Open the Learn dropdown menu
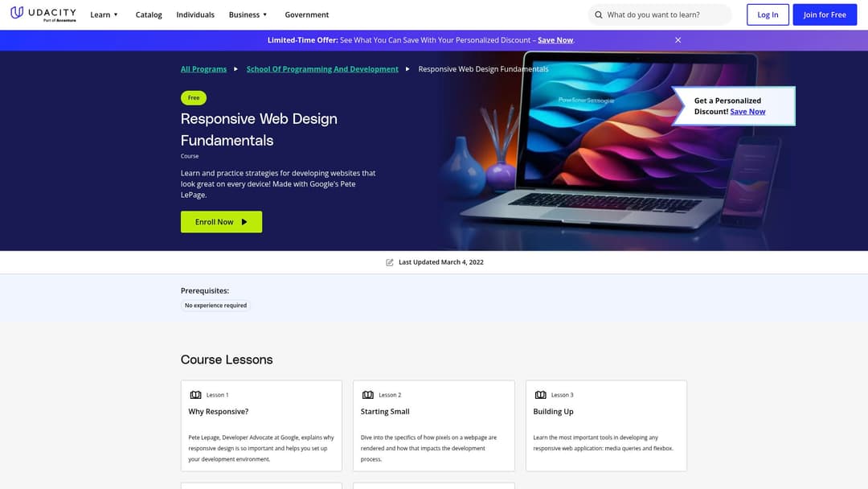Viewport: 868px width, 489px height. click(104, 15)
